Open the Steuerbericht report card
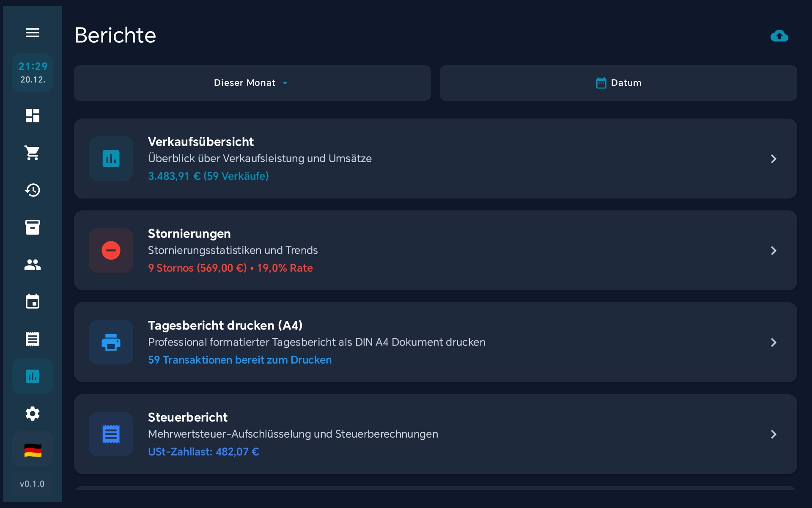Screen dimensions: 812x508 point(436,434)
